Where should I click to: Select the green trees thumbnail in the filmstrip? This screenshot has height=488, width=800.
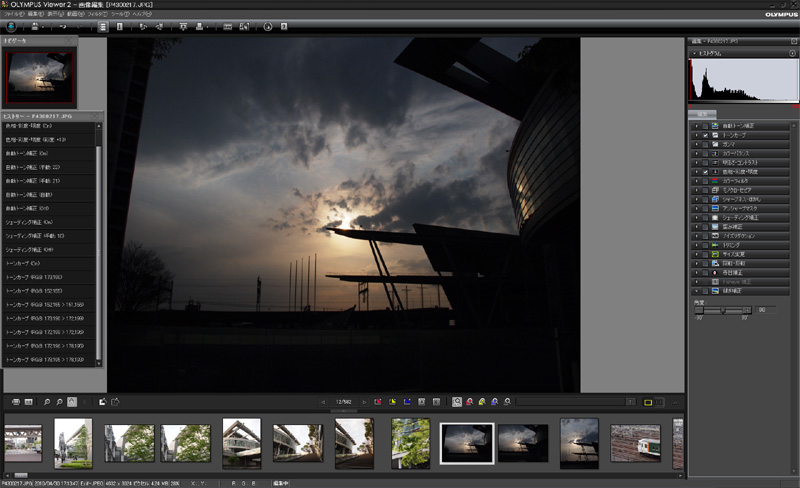(x=410, y=443)
